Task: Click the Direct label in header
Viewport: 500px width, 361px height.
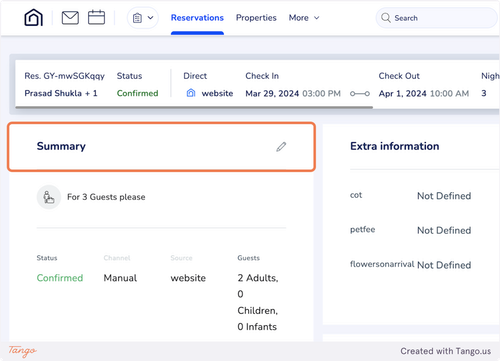Action: 195,76
